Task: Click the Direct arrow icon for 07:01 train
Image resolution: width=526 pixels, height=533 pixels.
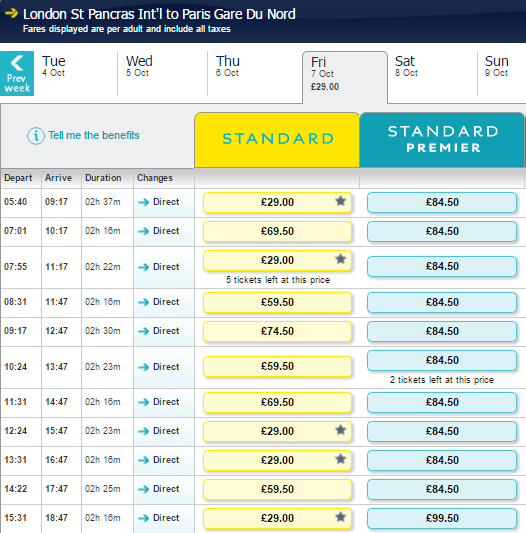Action: coord(143,231)
